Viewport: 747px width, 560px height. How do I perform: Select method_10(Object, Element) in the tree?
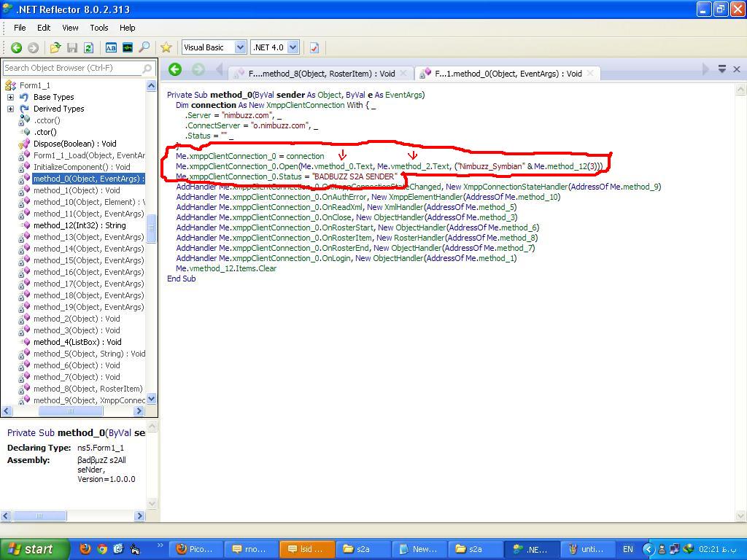click(x=89, y=203)
